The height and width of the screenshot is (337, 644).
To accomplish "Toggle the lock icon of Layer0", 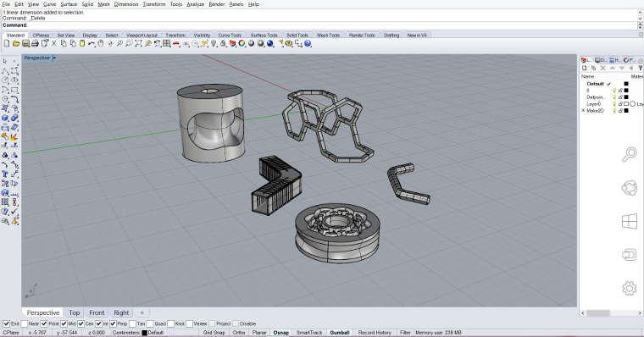I will click(620, 104).
